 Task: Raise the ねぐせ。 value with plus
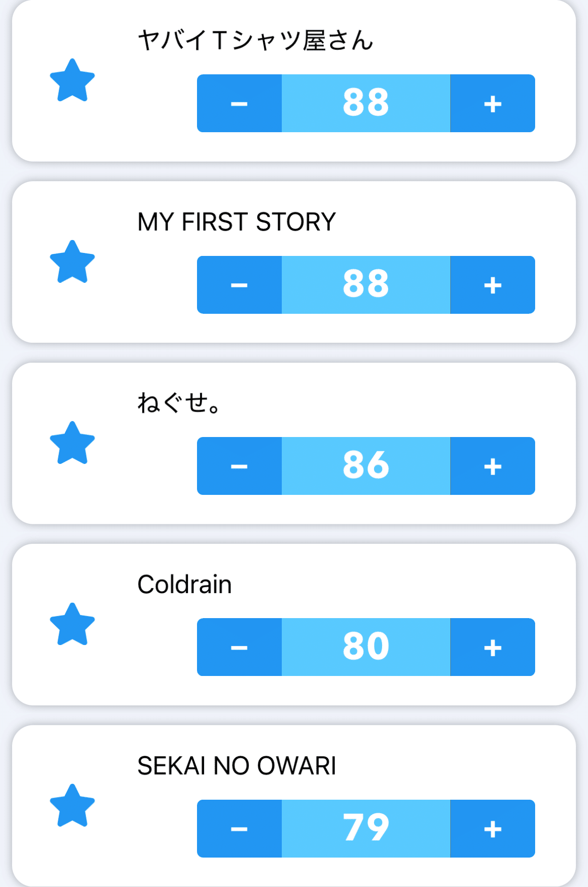pos(493,466)
